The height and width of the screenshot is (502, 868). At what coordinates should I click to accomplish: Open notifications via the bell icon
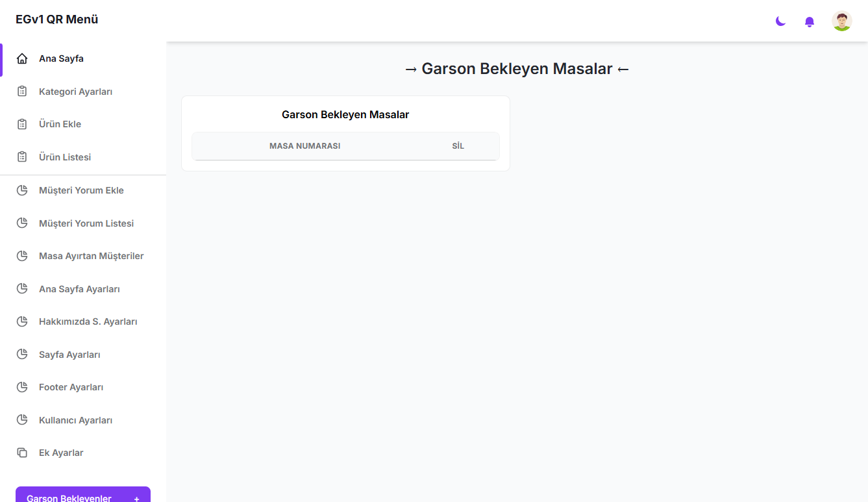click(x=809, y=22)
